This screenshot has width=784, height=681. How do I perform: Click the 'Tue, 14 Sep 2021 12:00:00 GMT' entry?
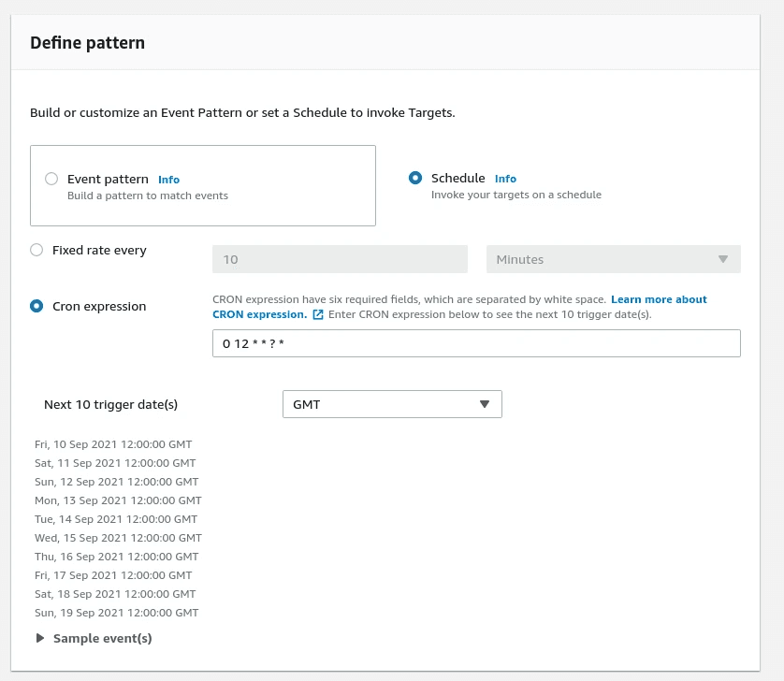click(x=116, y=519)
